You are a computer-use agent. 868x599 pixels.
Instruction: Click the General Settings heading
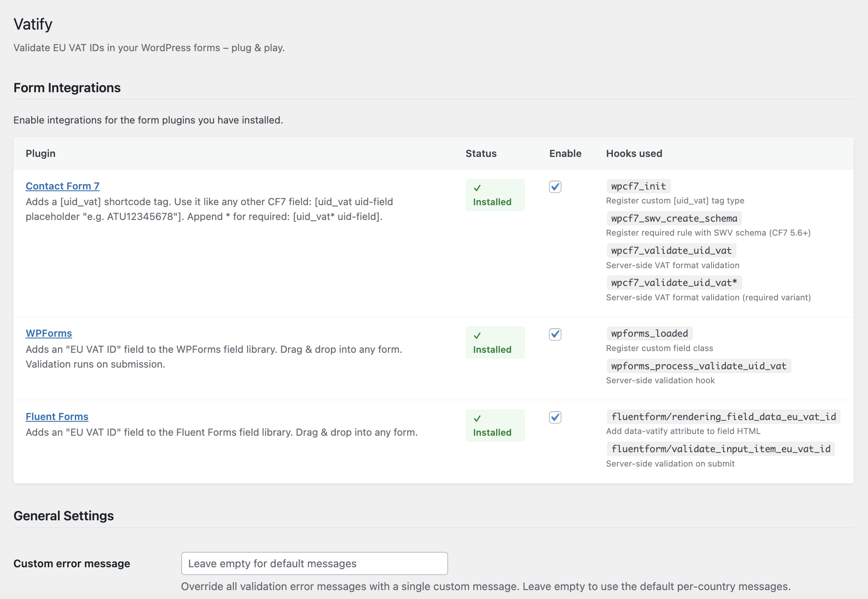pos(63,516)
